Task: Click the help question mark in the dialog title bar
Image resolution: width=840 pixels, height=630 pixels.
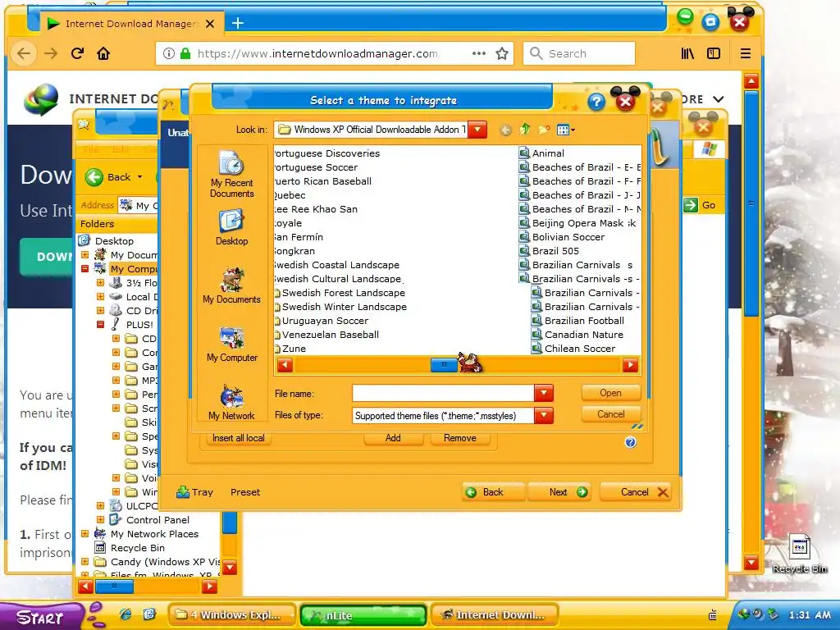Action: 596,101
